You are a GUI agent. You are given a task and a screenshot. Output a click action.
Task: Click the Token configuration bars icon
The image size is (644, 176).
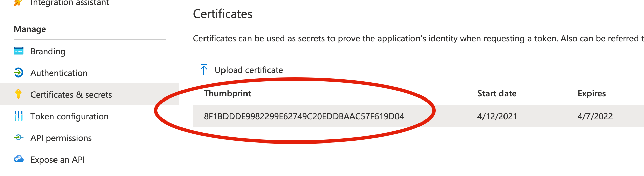click(19, 116)
